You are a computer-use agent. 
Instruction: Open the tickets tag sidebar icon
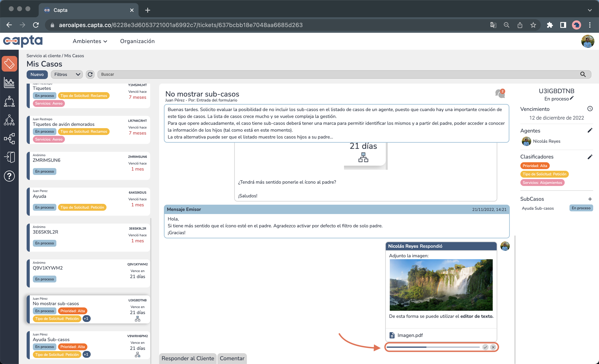pos(9,64)
